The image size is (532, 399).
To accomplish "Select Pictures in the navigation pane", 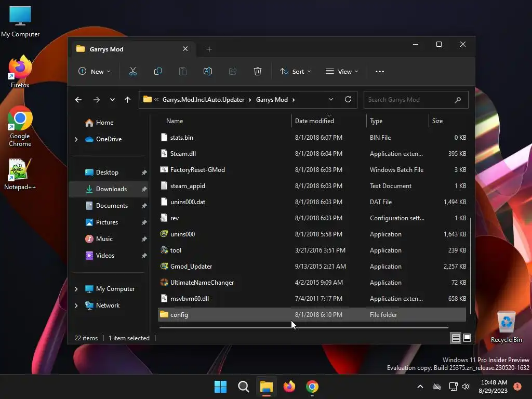I will tap(109, 222).
